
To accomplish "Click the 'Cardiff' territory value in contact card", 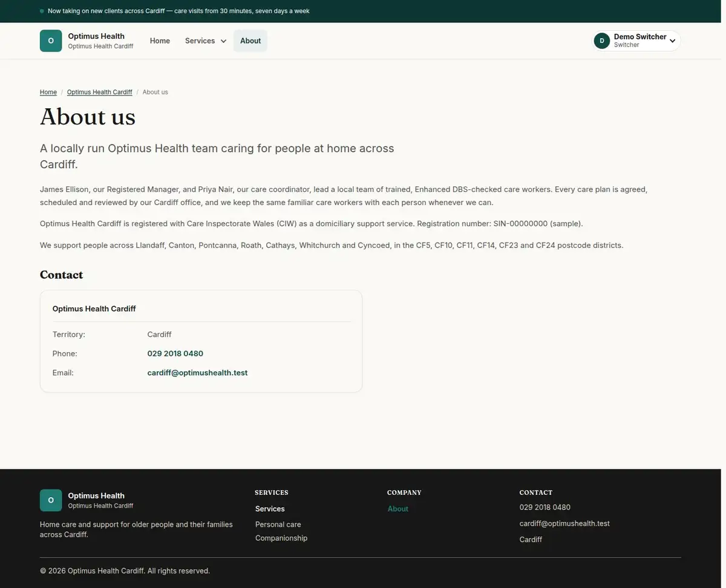I will coord(160,334).
